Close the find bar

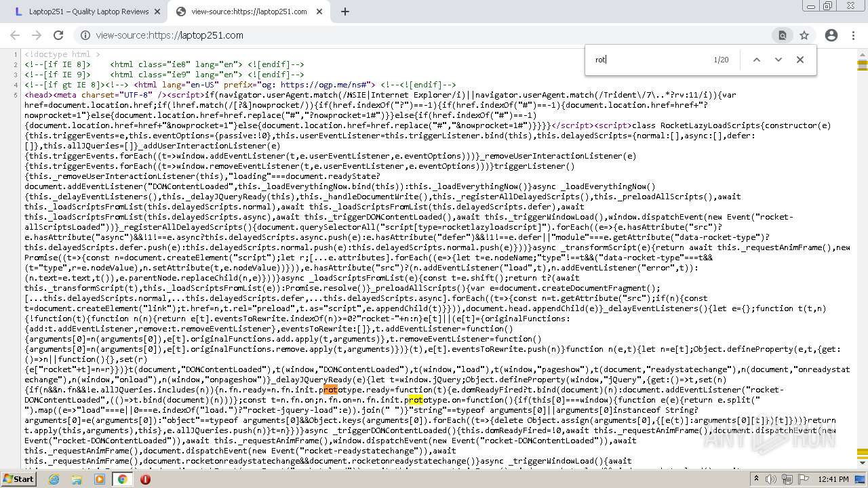(x=800, y=60)
